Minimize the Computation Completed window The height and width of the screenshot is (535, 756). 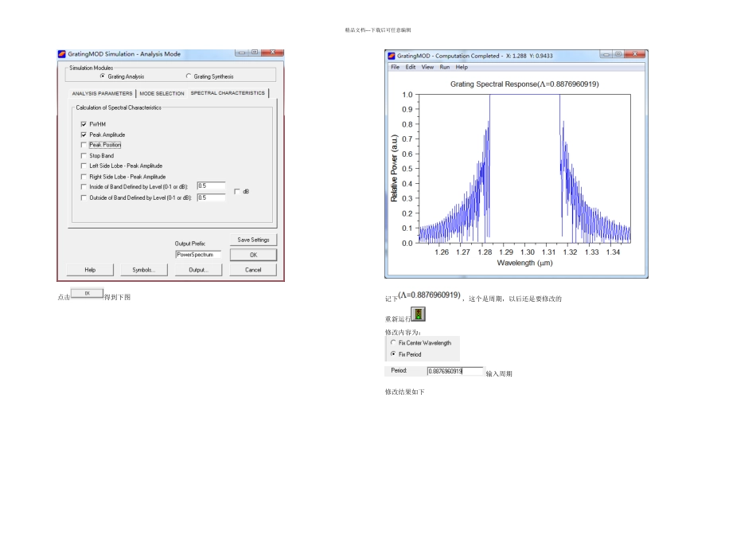click(x=606, y=54)
